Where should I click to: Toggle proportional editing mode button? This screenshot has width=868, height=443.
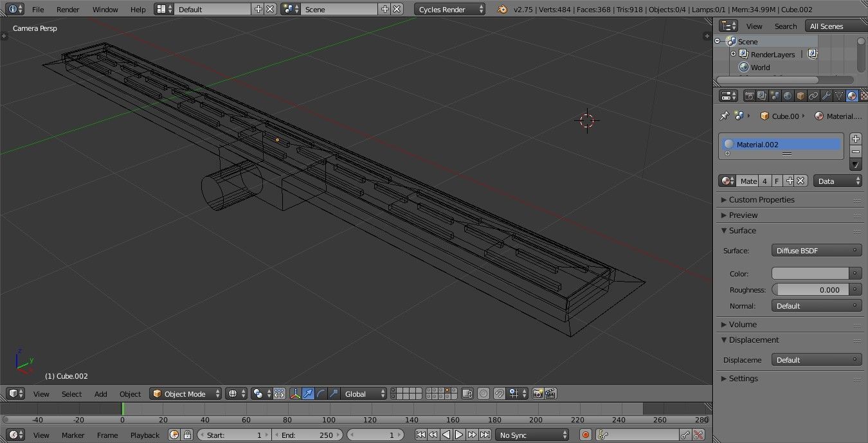coord(483,393)
